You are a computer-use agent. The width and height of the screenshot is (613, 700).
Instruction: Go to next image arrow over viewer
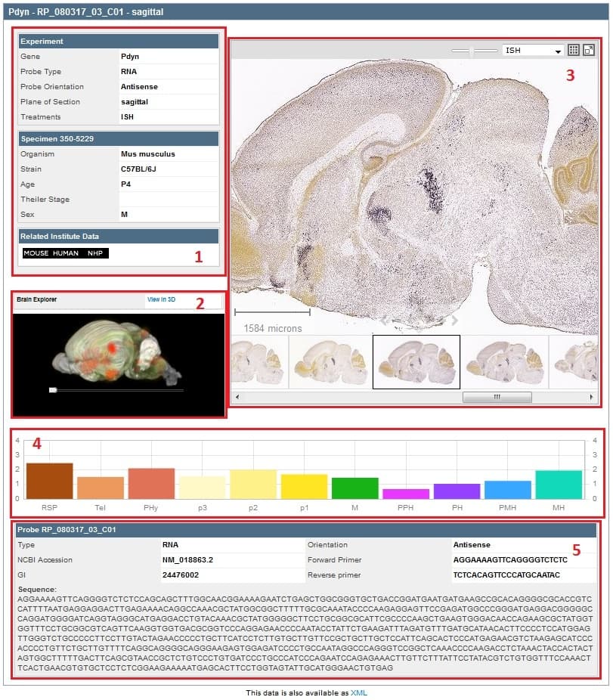[x=454, y=321]
